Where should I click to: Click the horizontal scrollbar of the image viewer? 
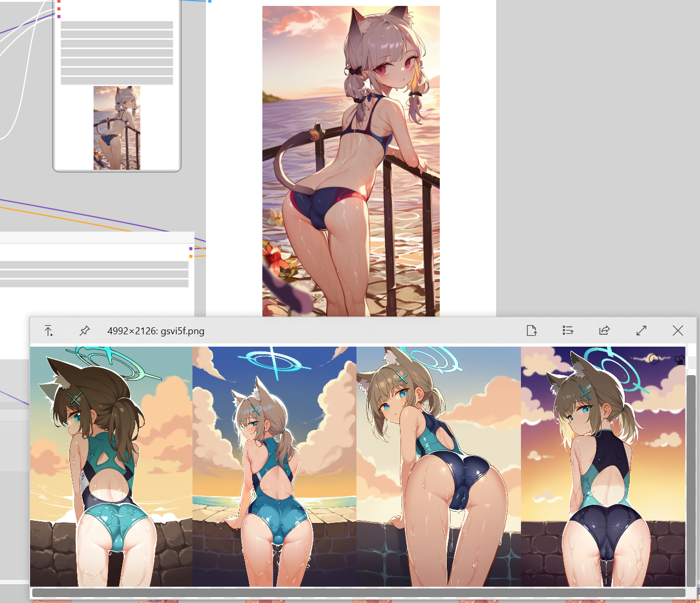click(359, 593)
